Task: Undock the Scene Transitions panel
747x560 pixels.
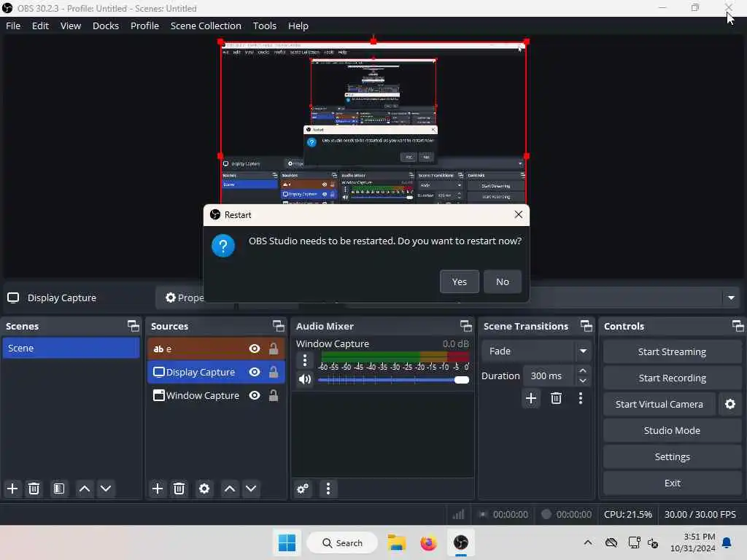Action: pos(587,326)
